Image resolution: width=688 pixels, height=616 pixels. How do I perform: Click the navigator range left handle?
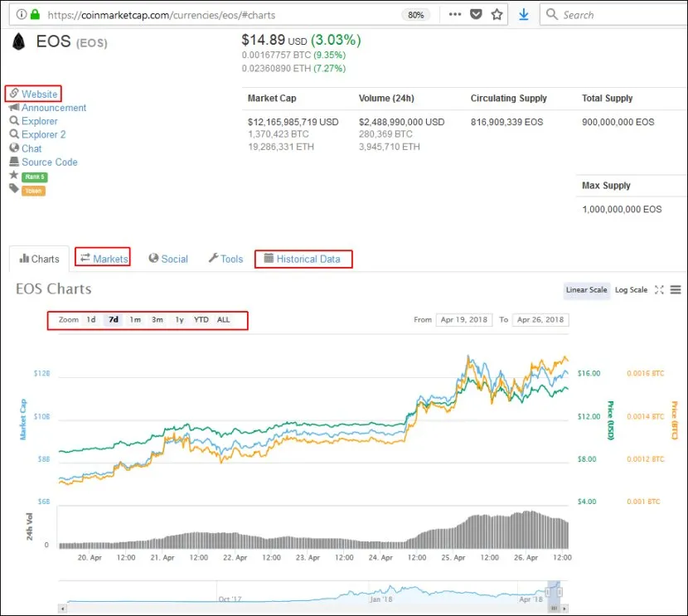click(548, 593)
